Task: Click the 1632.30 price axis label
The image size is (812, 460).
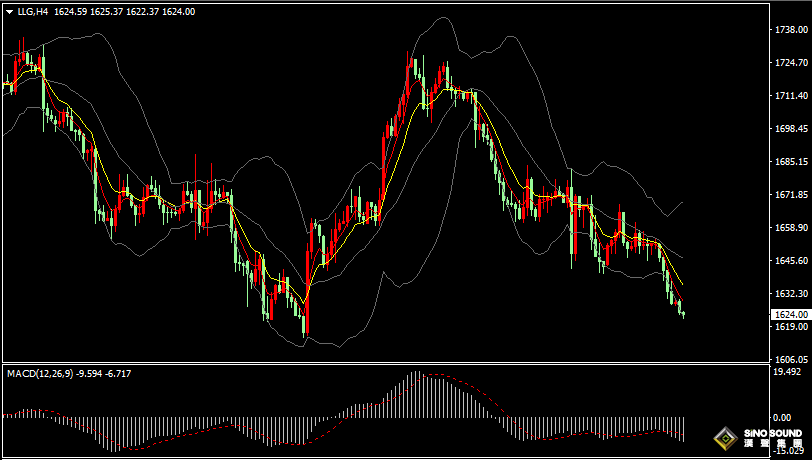Action: (791, 294)
